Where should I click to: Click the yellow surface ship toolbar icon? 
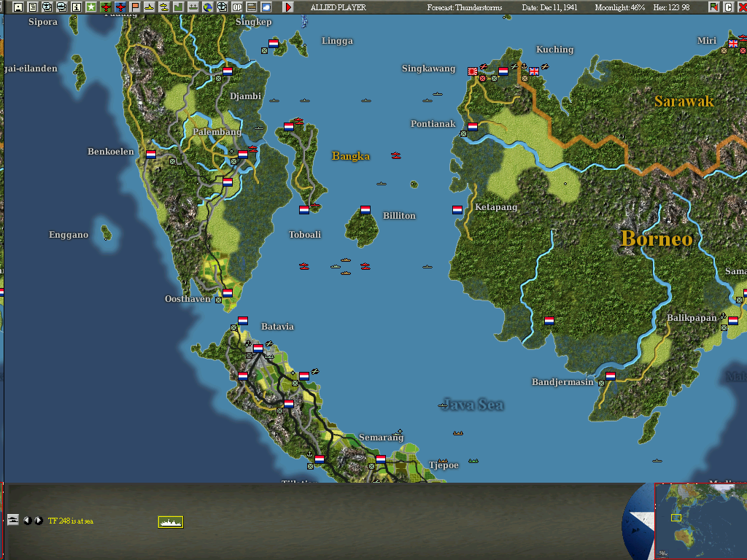tap(150, 7)
